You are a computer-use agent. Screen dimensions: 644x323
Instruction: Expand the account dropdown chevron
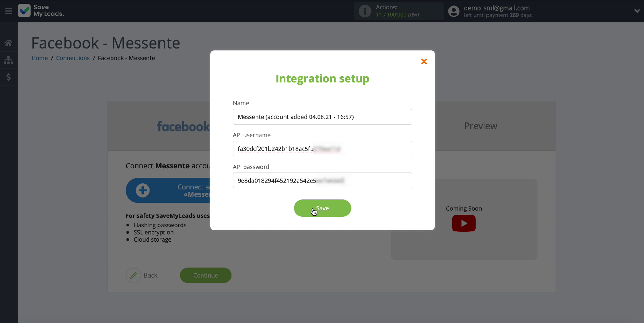pos(637,11)
